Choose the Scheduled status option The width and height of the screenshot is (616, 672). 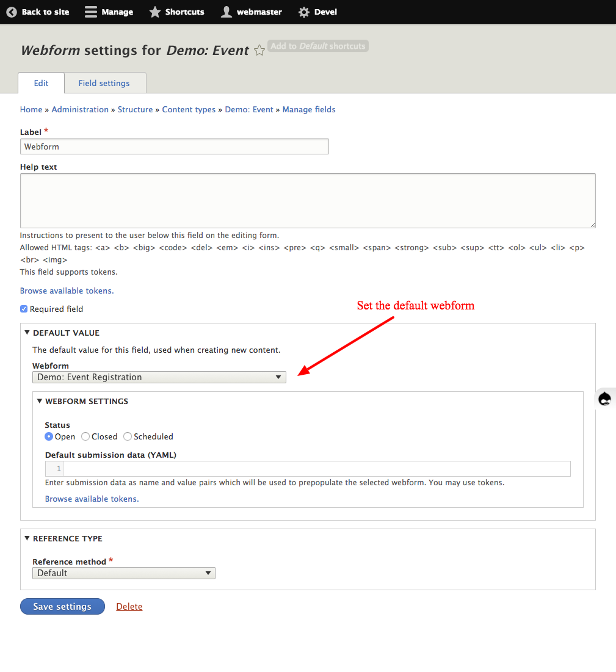click(128, 436)
